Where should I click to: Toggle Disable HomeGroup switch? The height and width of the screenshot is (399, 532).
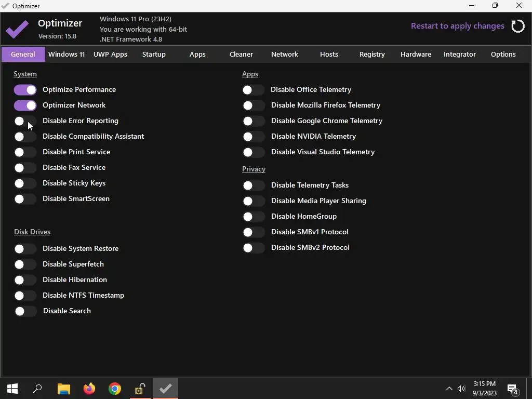click(254, 217)
